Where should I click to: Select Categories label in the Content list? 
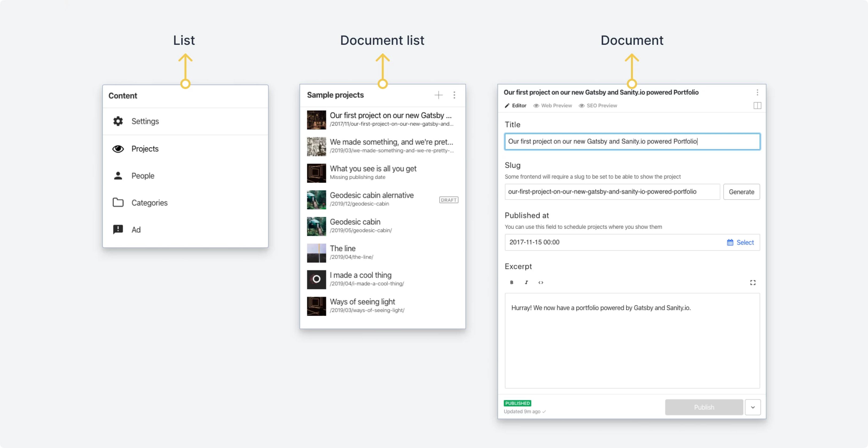[x=149, y=203]
